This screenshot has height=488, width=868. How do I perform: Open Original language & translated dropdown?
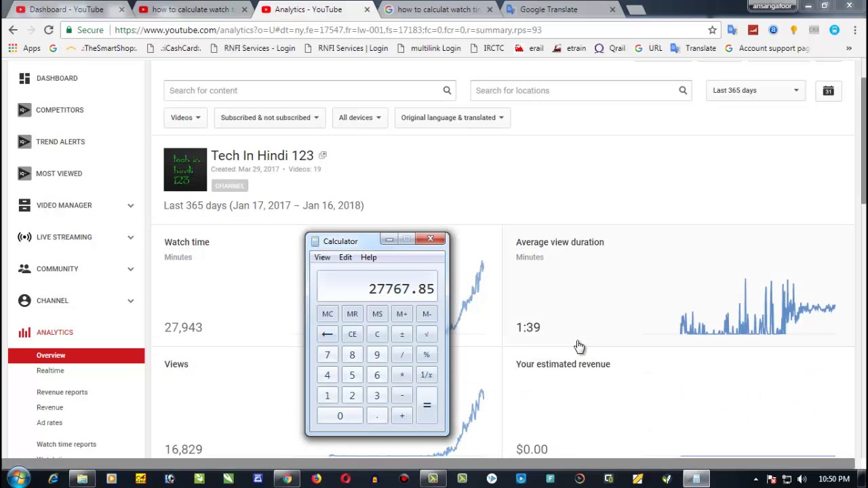pos(452,117)
